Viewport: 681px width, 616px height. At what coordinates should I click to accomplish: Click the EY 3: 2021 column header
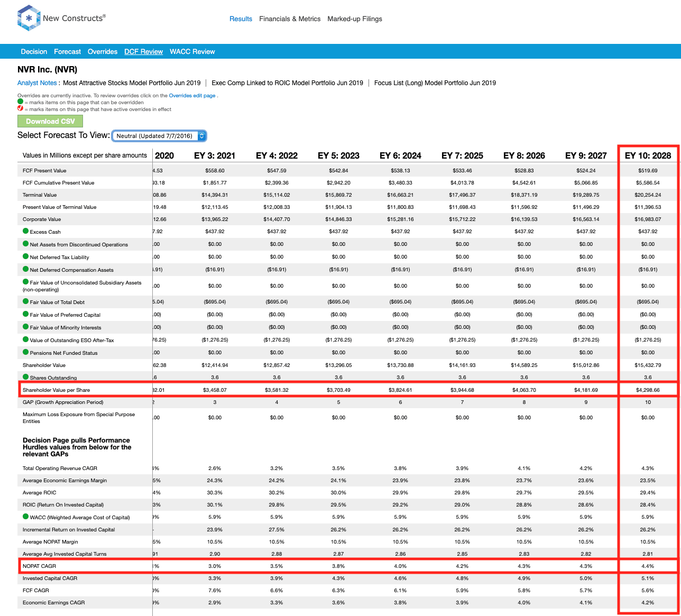pos(215,155)
